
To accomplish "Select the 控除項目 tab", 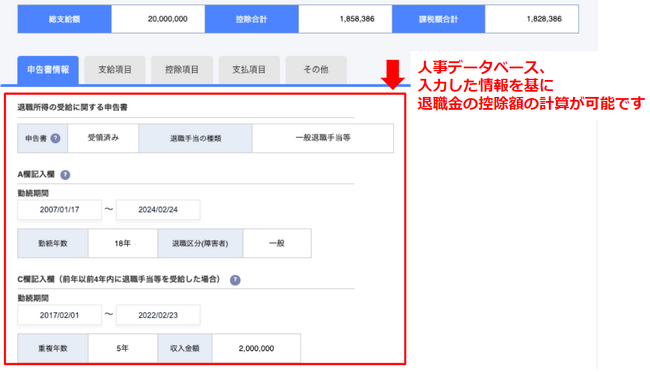I will coord(182,70).
